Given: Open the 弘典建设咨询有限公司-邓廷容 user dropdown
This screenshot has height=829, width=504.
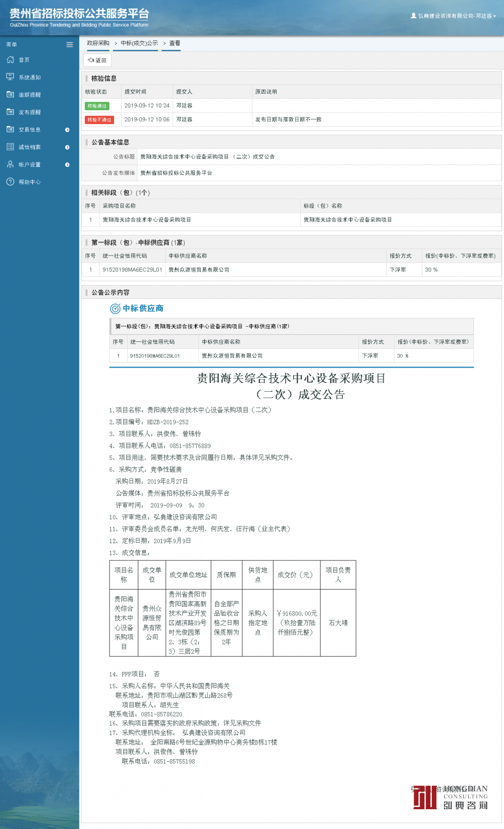Looking at the screenshot, I should coord(454,16).
